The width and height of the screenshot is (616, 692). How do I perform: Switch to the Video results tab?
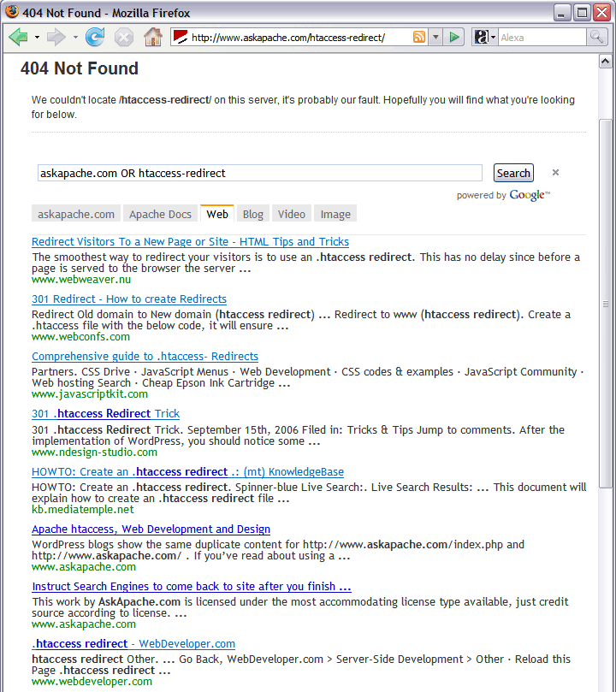[x=291, y=214]
